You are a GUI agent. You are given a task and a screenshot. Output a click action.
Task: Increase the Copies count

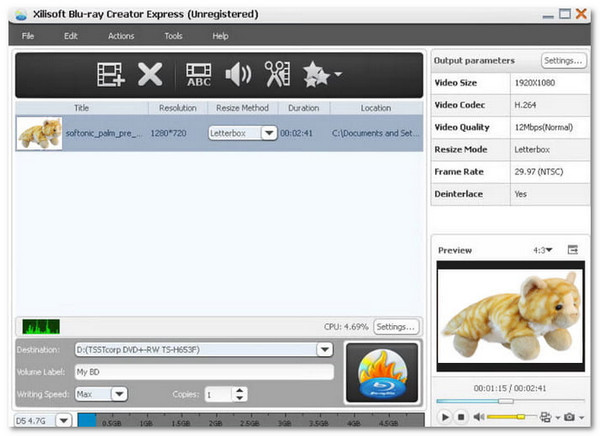(x=240, y=390)
